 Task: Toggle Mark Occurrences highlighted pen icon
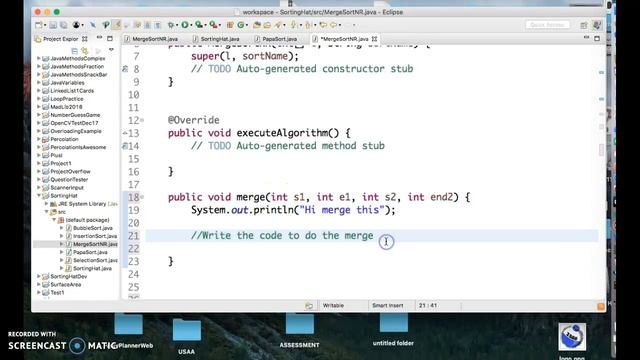(x=116, y=25)
